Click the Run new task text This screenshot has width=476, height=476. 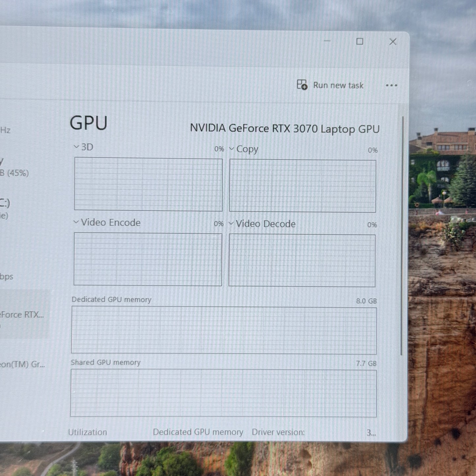(338, 85)
